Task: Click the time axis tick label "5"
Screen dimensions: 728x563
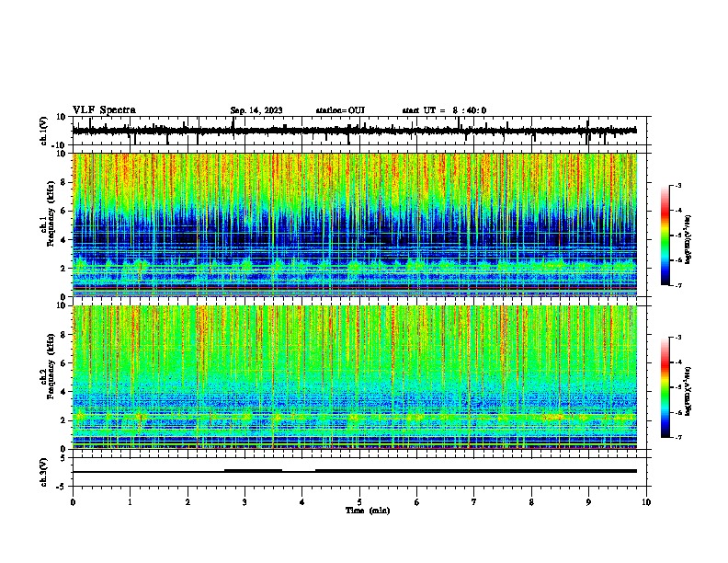Action: [x=359, y=501]
